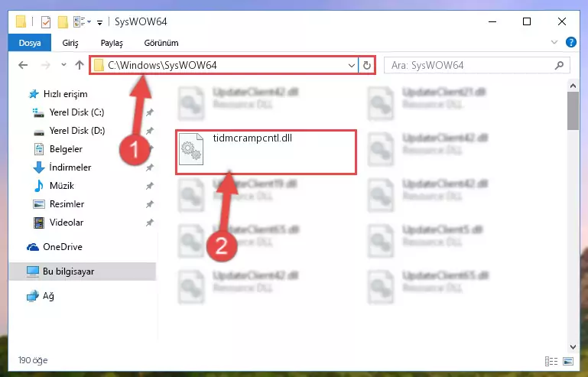Refresh the SysWOW64 folder
The image size is (588, 377).
(x=367, y=65)
